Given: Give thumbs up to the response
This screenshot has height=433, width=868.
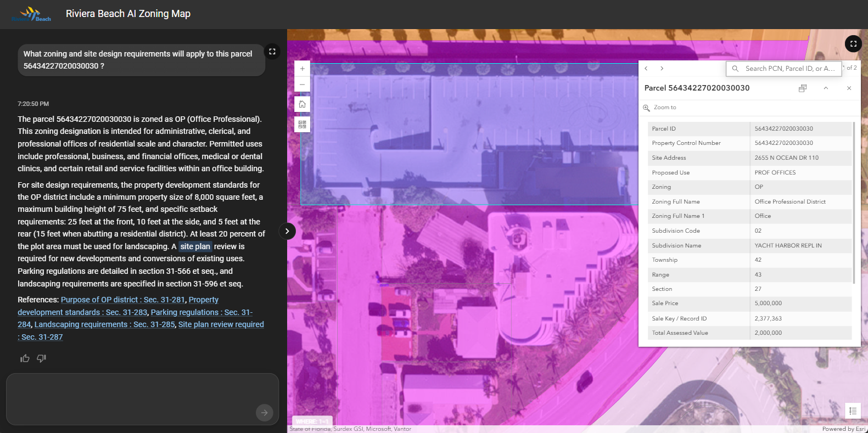Looking at the screenshot, I should point(25,358).
